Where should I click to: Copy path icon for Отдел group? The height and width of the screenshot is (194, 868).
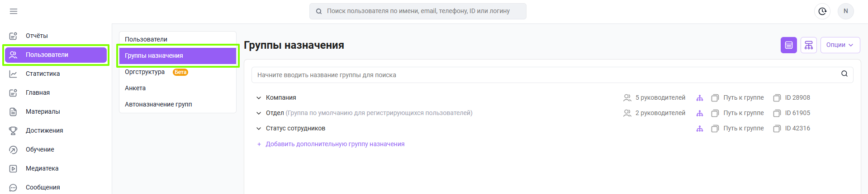point(715,113)
